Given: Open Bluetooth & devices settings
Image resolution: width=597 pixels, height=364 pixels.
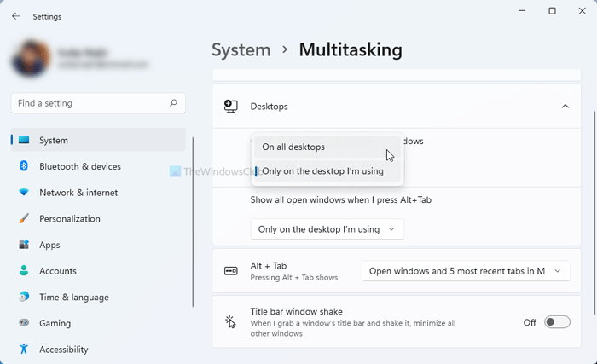Looking at the screenshot, I should (x=80, y=166).
